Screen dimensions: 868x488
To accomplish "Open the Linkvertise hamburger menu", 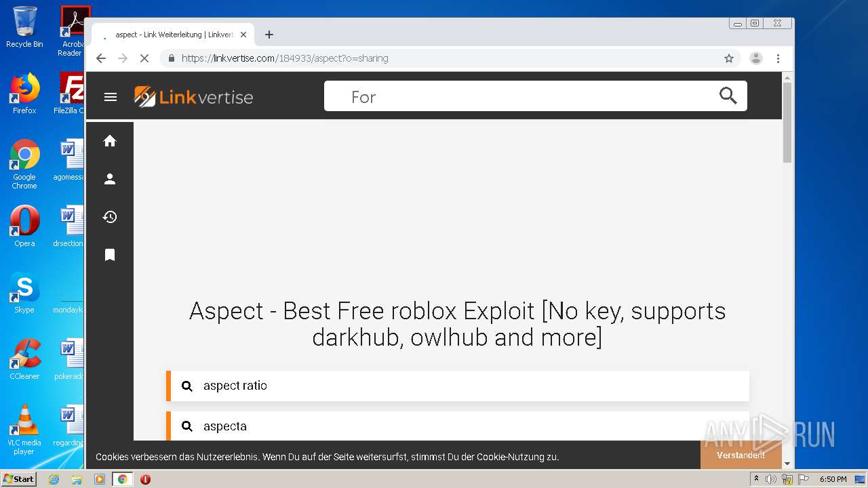I will pos(111,97).
